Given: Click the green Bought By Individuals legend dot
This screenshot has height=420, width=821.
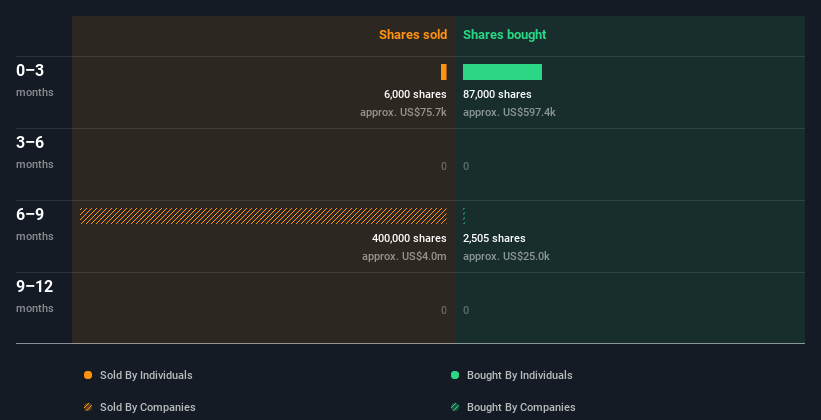Looking at the screenshot, I should [455, 375].
